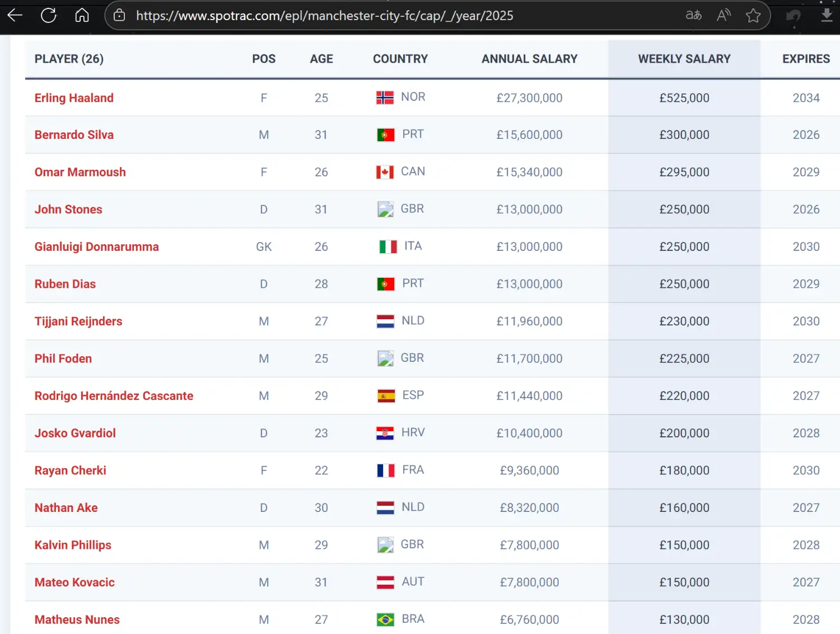Open the browser home page
This screenshot has height=634, width=840.
click(82, 15)
